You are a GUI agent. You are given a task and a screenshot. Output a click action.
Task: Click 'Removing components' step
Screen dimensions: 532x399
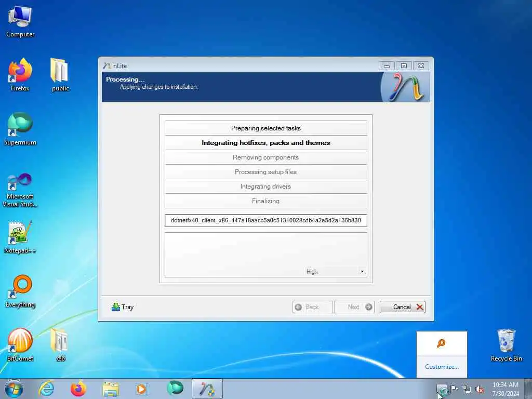coord(265,157)
